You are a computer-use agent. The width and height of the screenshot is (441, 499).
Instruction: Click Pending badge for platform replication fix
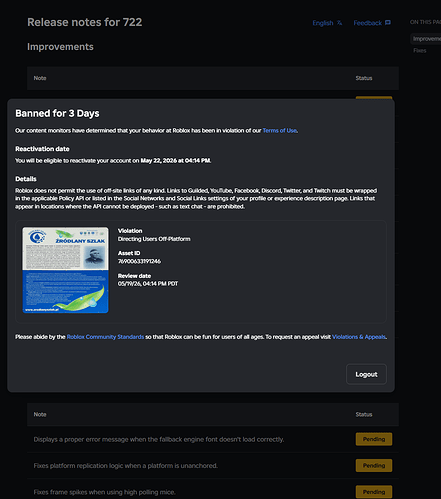[374, 466]
